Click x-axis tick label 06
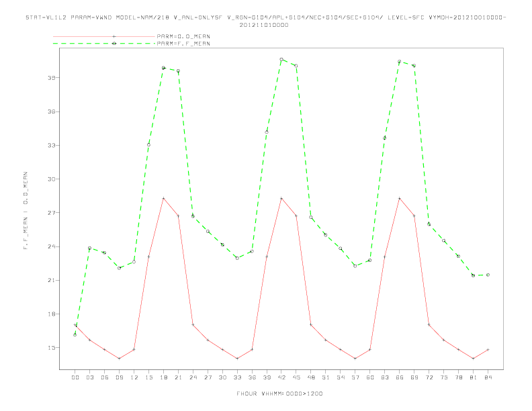Image resolution: width=532 pixels, height=411 pixels. (105, 377)
